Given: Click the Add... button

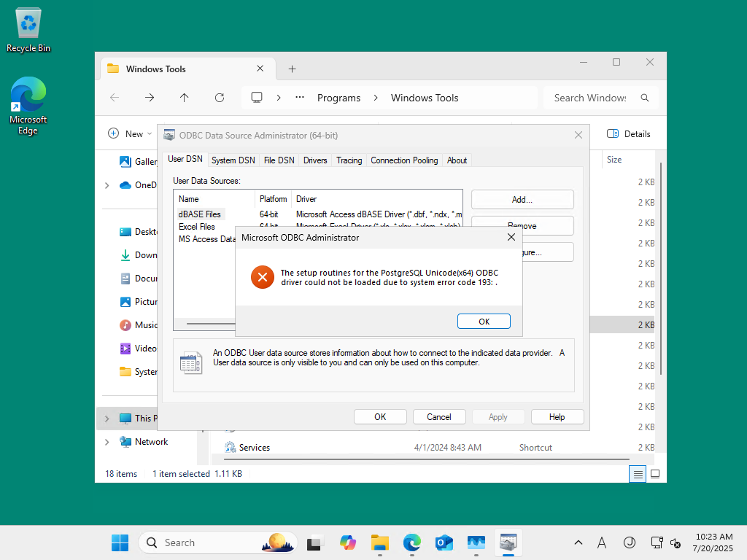Looking at the screenshot, I should tap(522, 200).
